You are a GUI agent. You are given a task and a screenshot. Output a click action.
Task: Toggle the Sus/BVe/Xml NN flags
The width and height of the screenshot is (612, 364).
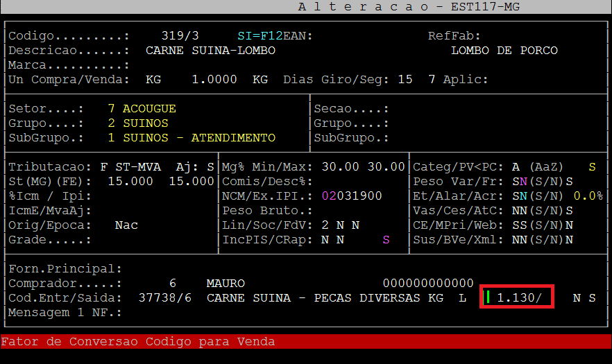(x=520, y=240)
